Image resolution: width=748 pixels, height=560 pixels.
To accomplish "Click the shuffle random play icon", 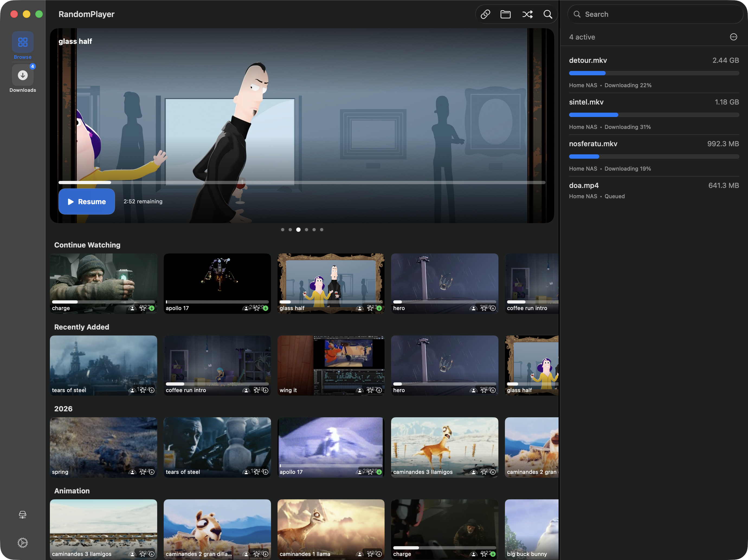I will click(x=527, y=14).
